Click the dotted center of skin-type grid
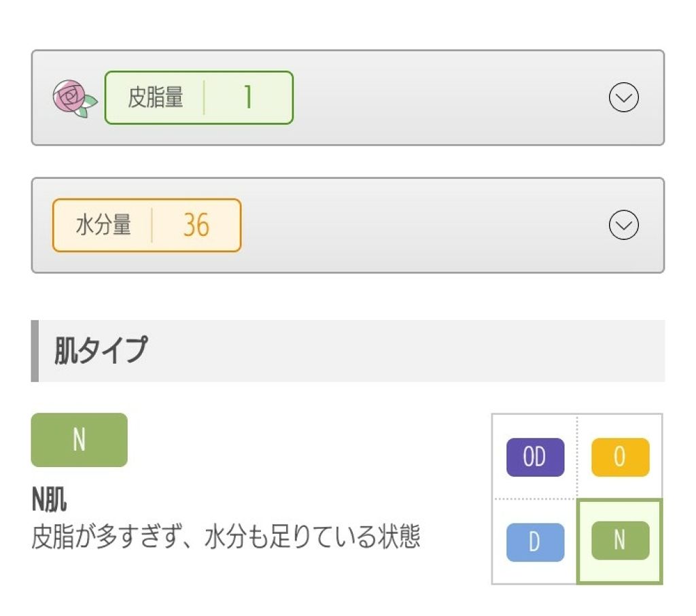Screen dimensions: 696x616 click(x=577, y=499)
